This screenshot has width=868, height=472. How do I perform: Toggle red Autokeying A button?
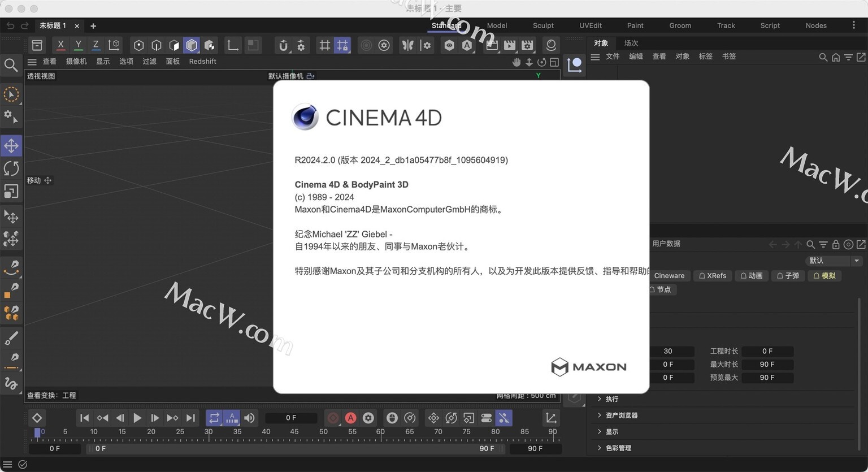pyautogui.click(x=350, y=418)
